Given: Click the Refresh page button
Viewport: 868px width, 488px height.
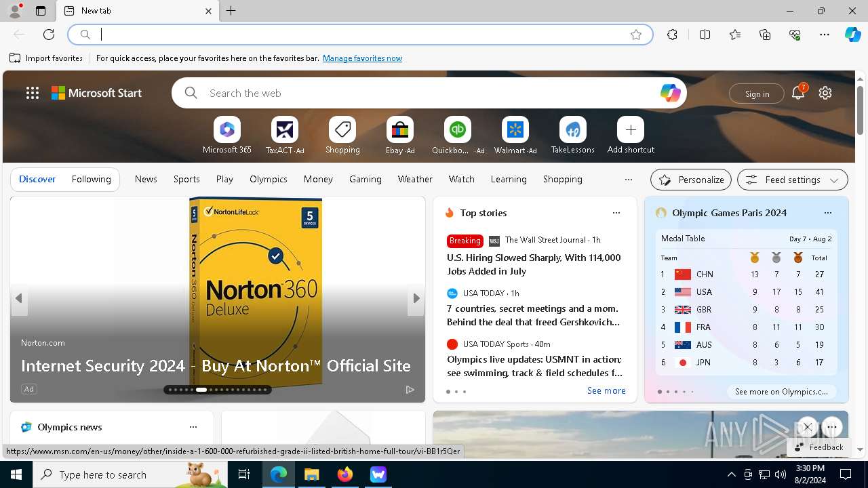Looking at the screenshot, I should pyautogui.click(x=49, y=35).
